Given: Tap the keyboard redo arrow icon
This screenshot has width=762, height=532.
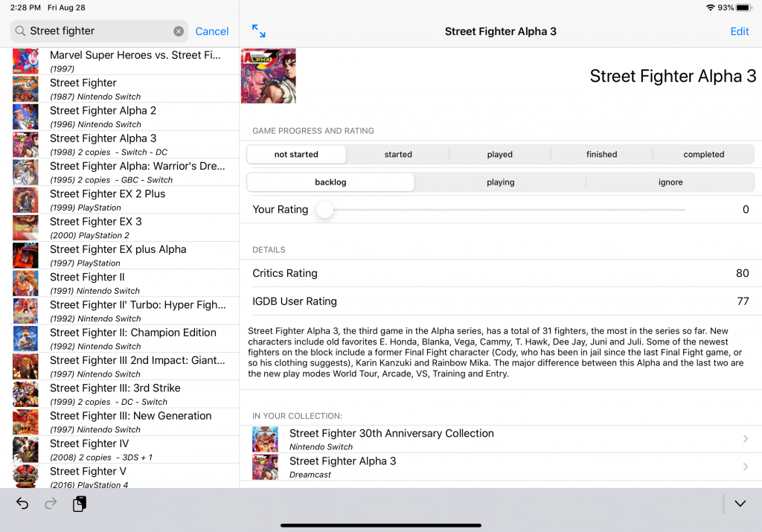Looking at the screenshot, I should (x=51, y=503).
